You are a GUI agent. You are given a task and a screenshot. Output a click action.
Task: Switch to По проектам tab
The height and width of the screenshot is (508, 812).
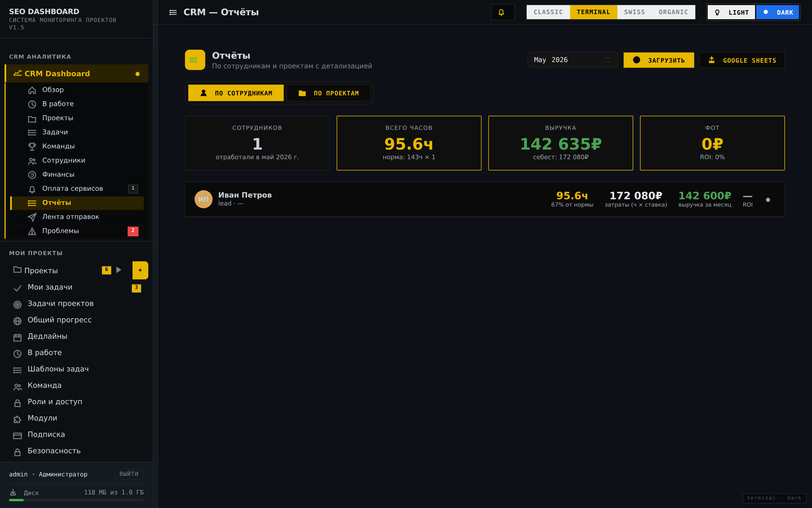[x=328, y=93]
